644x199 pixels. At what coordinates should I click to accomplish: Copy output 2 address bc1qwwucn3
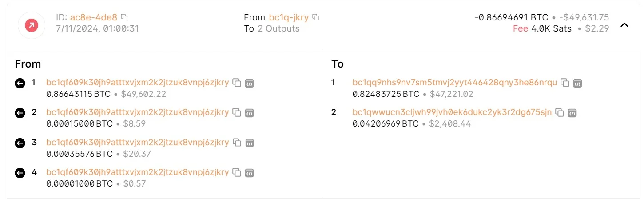[x=560, y=113]
